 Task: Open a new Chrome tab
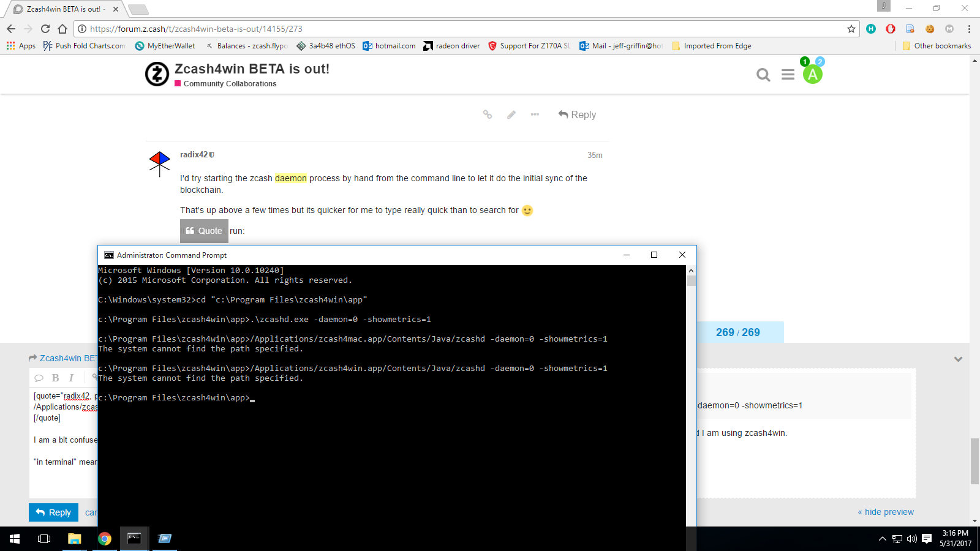point(138,9)
